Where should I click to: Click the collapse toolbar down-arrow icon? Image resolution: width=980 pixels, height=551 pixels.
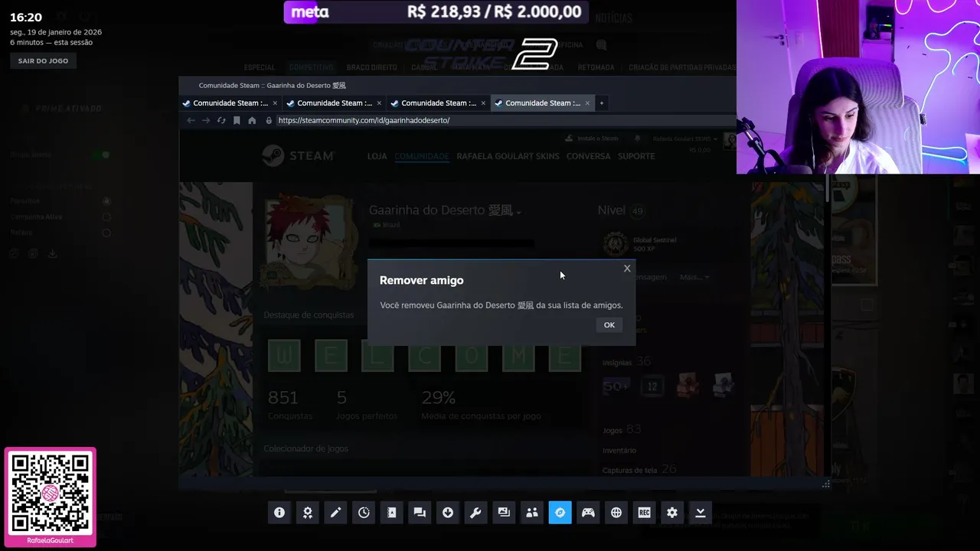coord(701,513)
